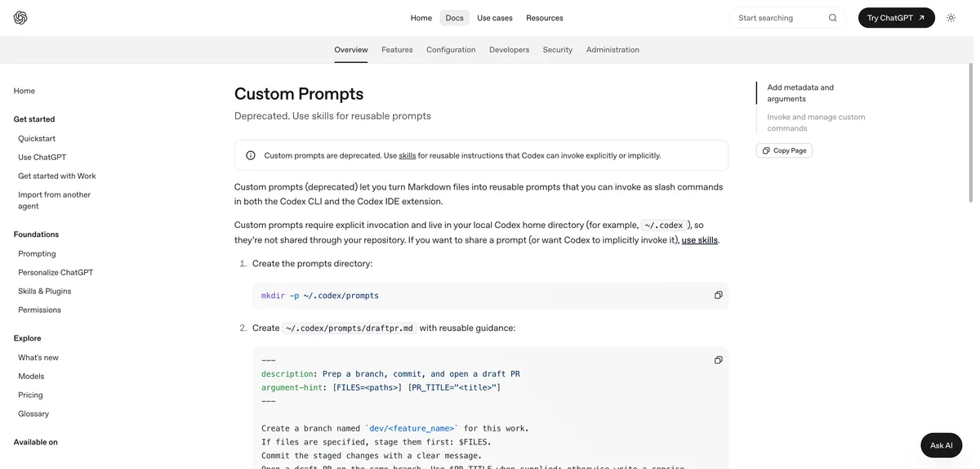Open Import from another agent link

(x=55, y=200)
